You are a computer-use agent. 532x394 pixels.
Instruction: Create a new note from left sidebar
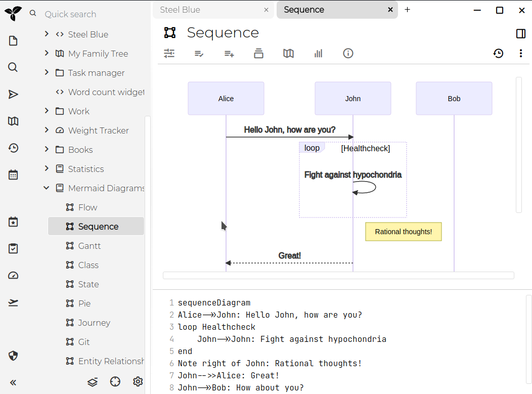point(14,41)
